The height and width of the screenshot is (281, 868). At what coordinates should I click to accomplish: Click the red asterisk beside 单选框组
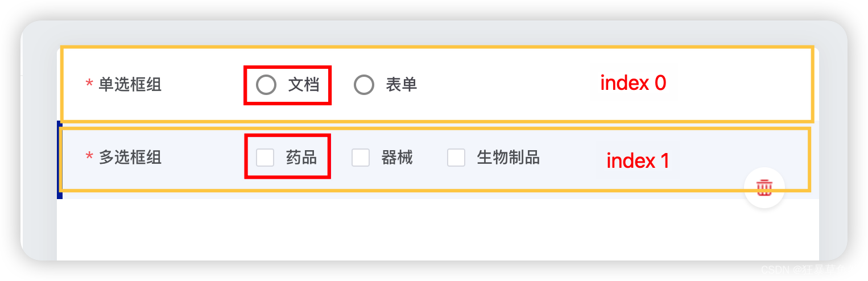89,84
